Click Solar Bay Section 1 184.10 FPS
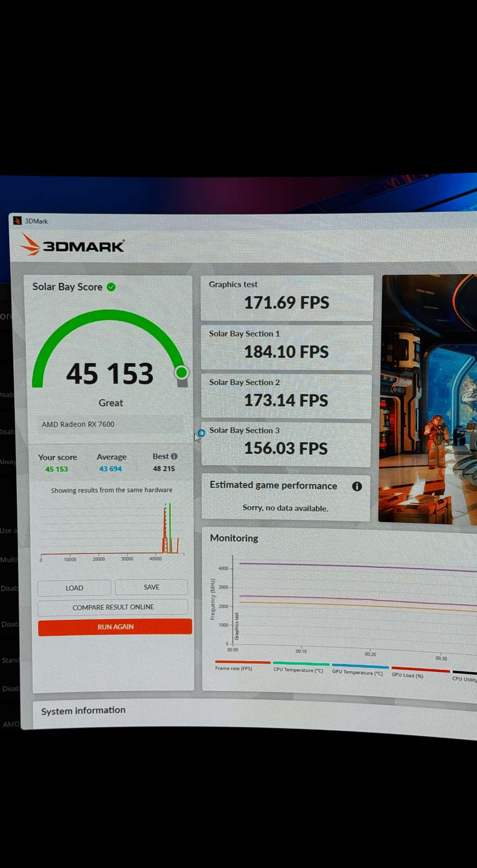This screenshot has height=868, width=477. point(287,347)
